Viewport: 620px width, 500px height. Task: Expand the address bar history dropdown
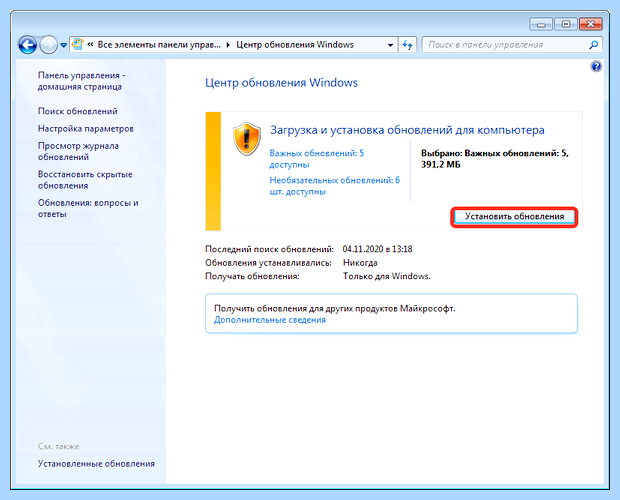390,45
